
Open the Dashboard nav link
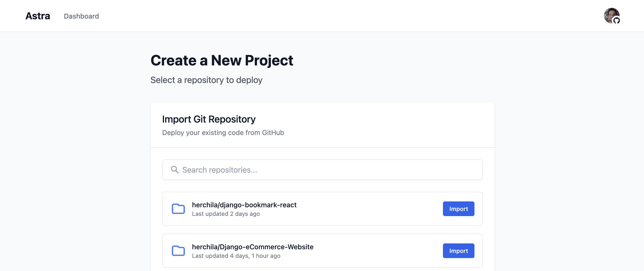(81, 16)
